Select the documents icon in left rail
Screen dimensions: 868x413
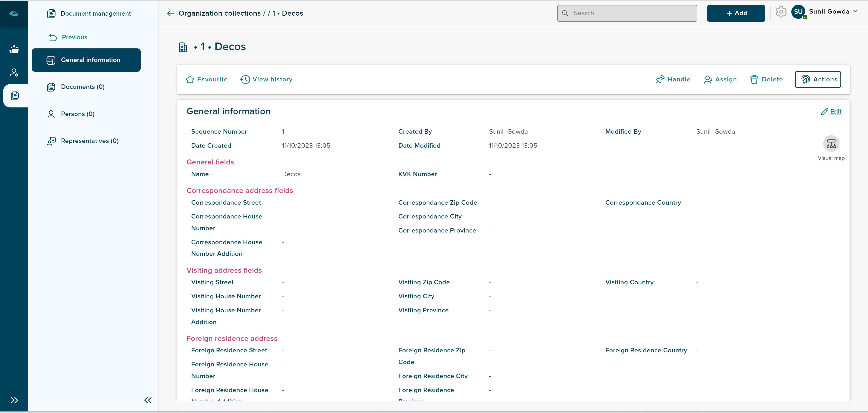coord(15,96)
